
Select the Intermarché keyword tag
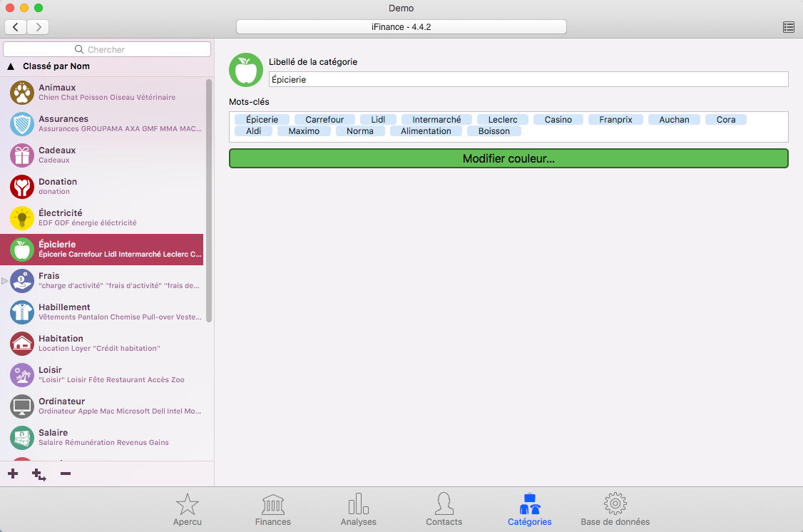coord(437,119)
